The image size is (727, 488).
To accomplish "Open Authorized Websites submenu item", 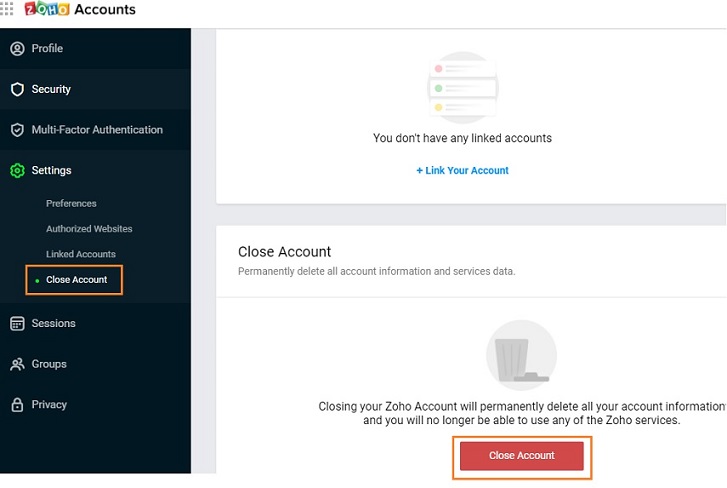I will tap(89, 229).
